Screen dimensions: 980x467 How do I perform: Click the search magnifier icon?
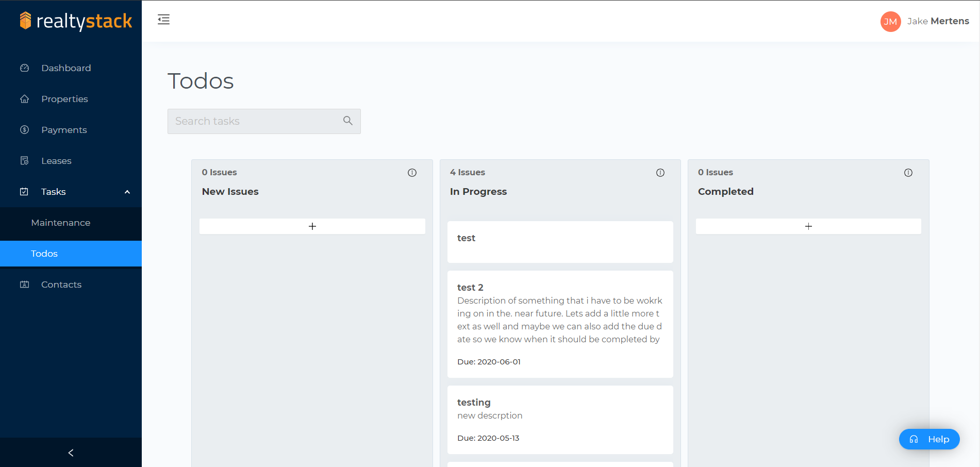point(348,121)
